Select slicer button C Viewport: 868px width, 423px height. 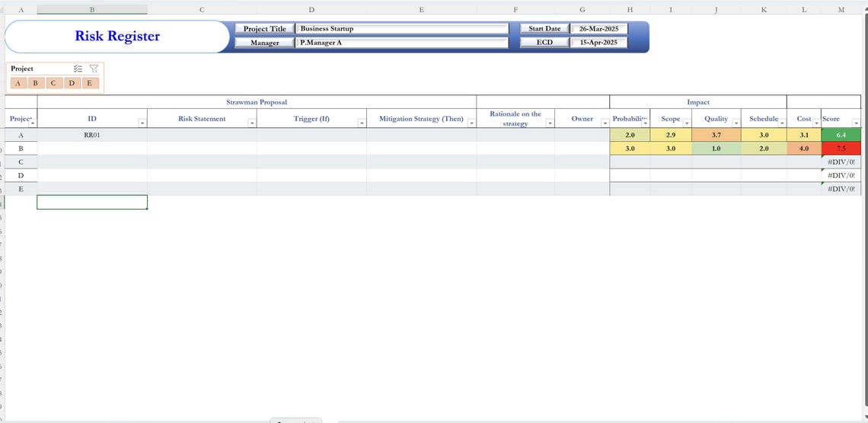[x=54, y=83]
